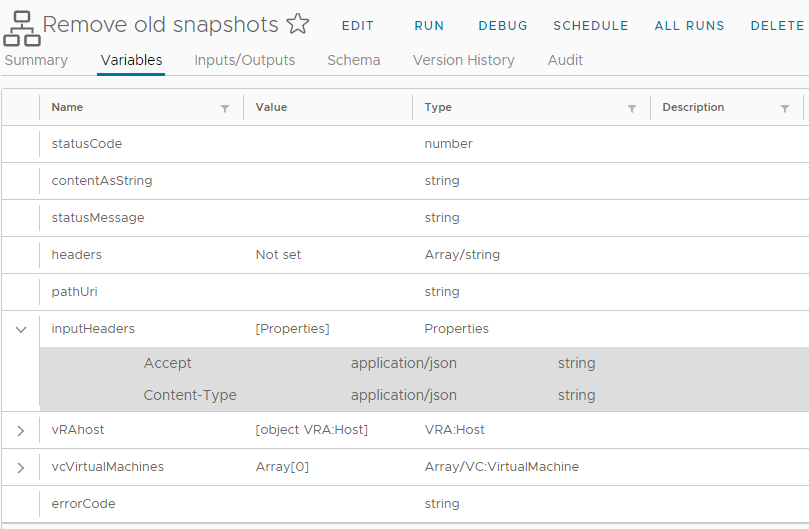Expand the vRAhost variable row
Viewport: 809px width, 529px height.
coord(21,430)
